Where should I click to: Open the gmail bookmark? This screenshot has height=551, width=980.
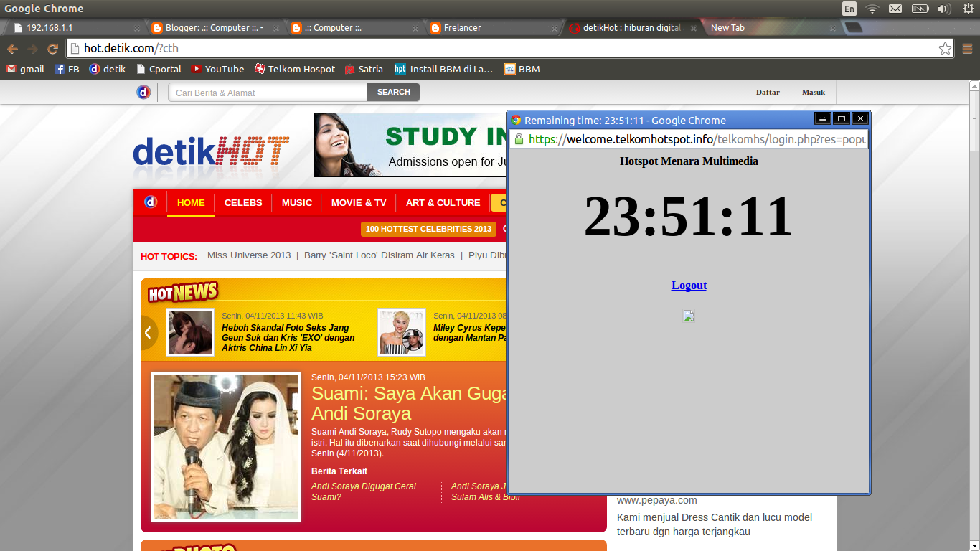pyautogui.click(x=25, y=69)
